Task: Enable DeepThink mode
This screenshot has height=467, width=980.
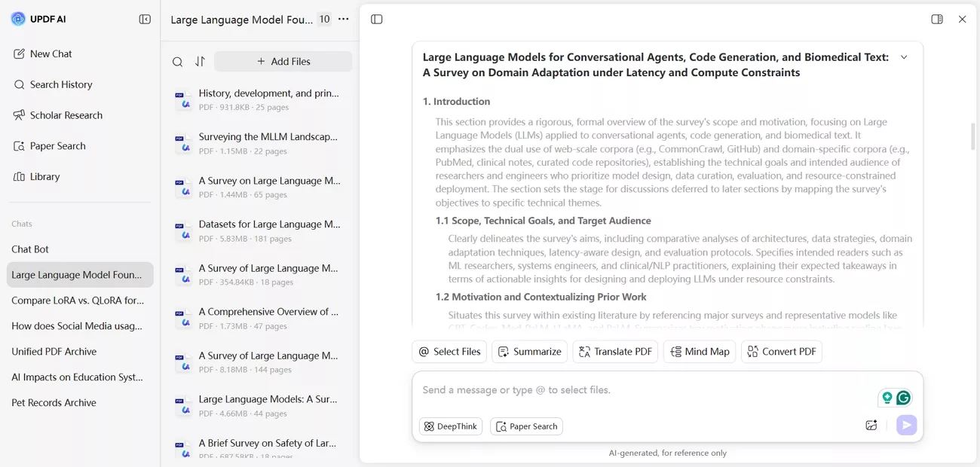Action: tap(450, 426)
